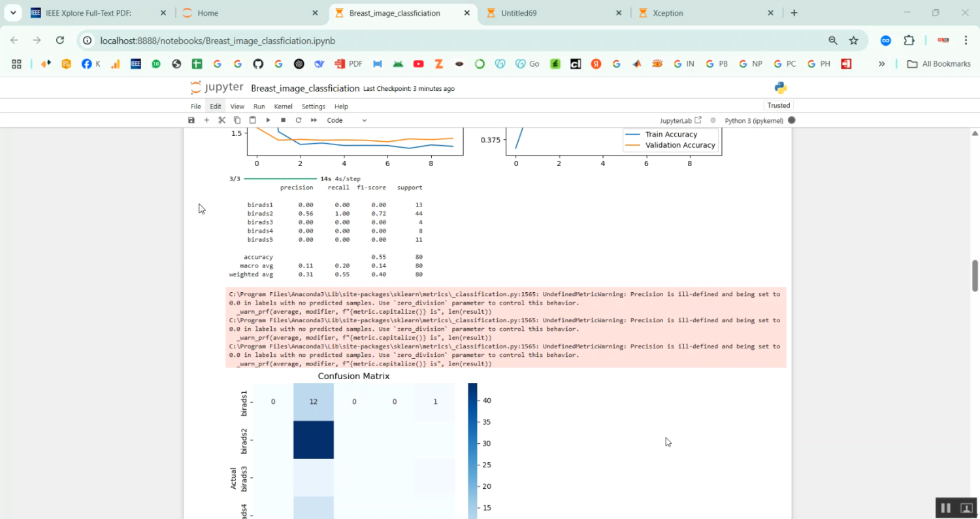This screenshot has width=980, height=519.
Task: Cut the selected cell using the scissors icon
Action: (x=221, y=120)
